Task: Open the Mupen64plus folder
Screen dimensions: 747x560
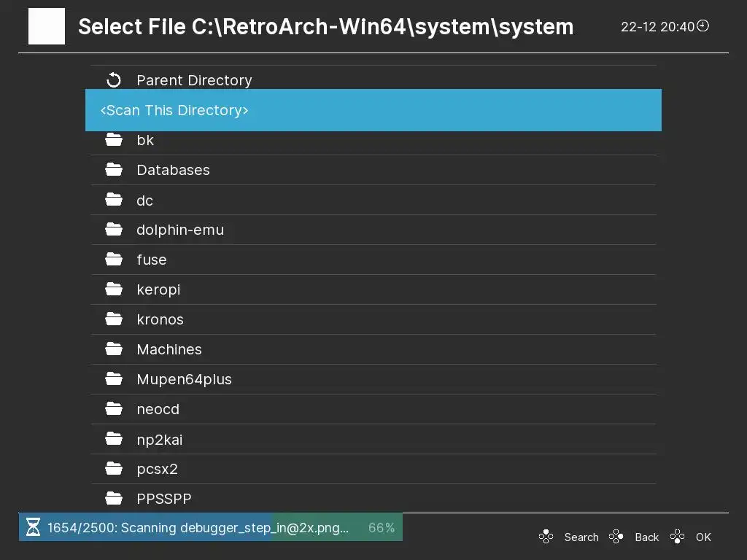Action: click(x=184, y=379)
